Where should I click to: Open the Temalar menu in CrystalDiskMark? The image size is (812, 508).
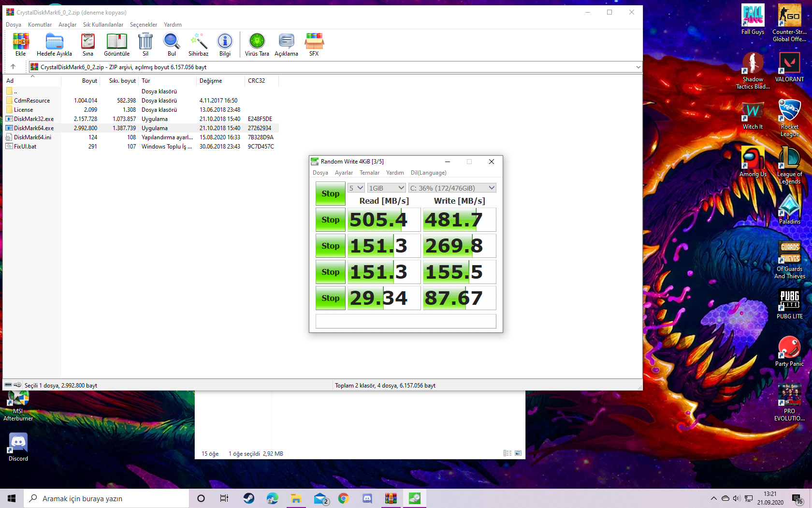369,173
